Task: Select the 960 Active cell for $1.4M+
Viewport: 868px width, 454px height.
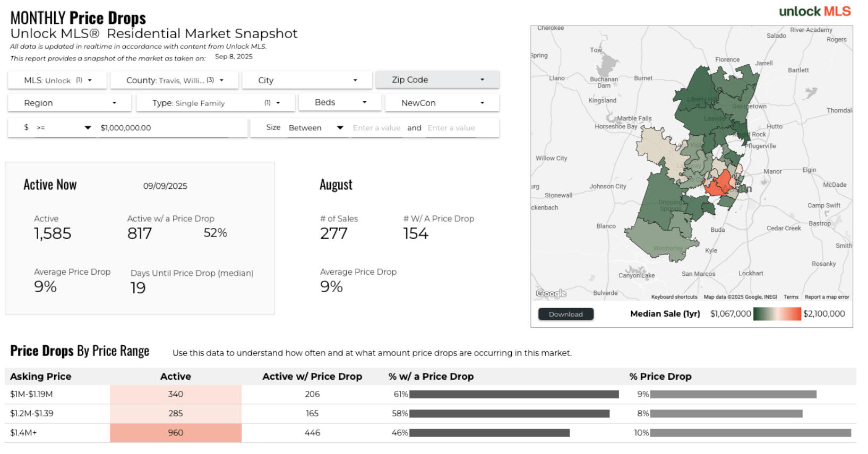Action: (176, 433)
